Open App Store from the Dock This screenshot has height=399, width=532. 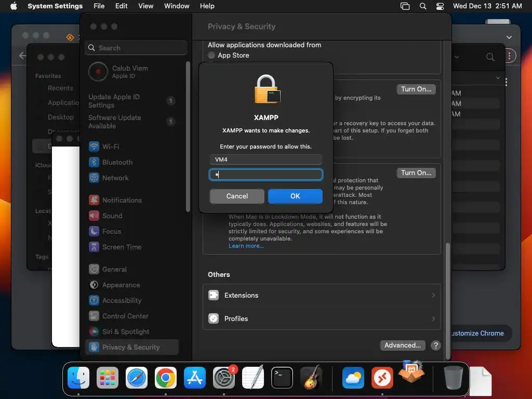click(x=195, y=378)
